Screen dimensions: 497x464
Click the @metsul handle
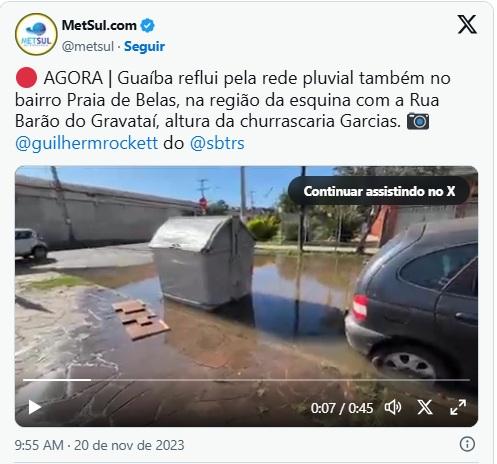(88, 46)
